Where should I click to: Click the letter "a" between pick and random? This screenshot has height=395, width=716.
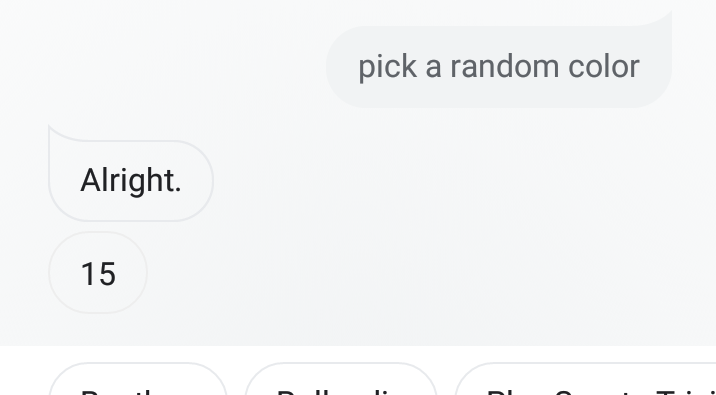pos(433,68)
